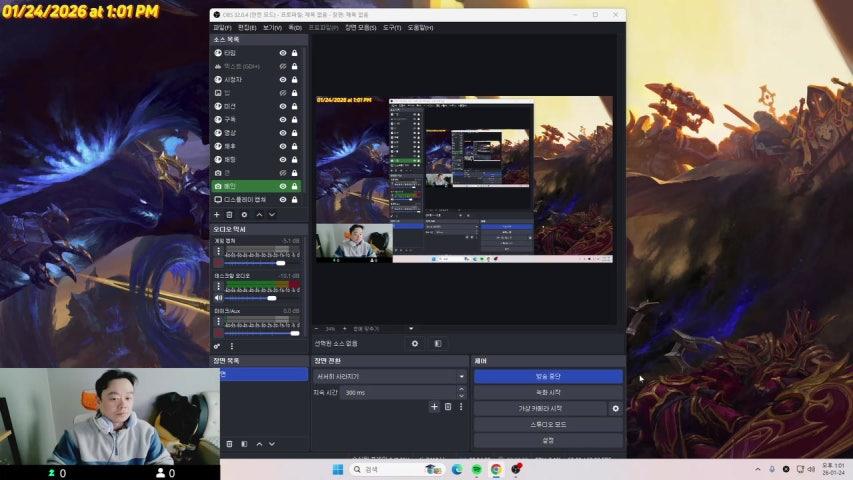Click the remove source trash icon

tap(229, 215)
